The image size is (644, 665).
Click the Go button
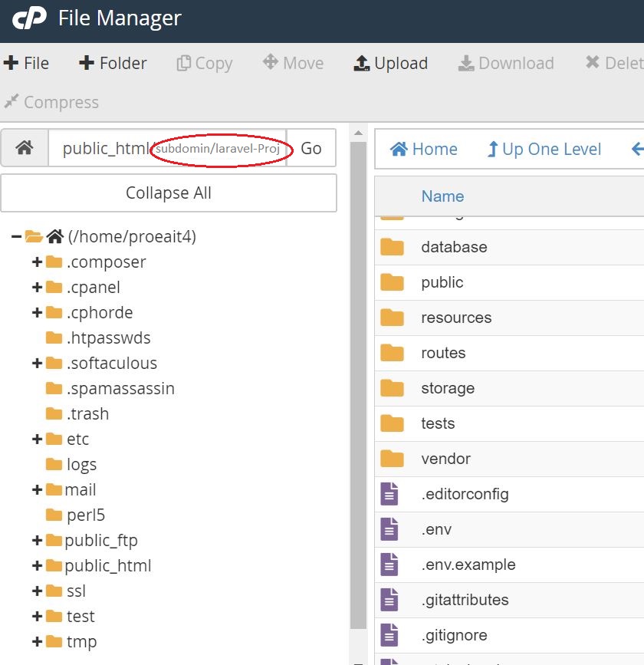311,148
